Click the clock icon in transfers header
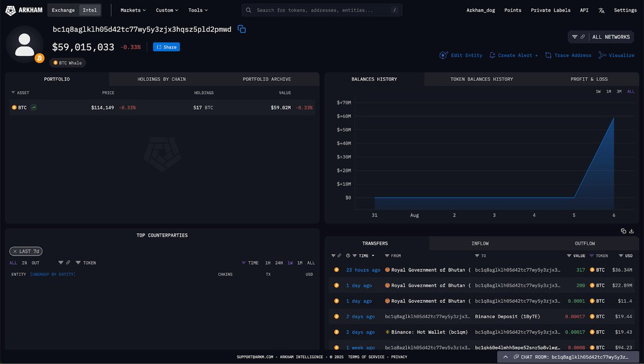 pos(348,256)
